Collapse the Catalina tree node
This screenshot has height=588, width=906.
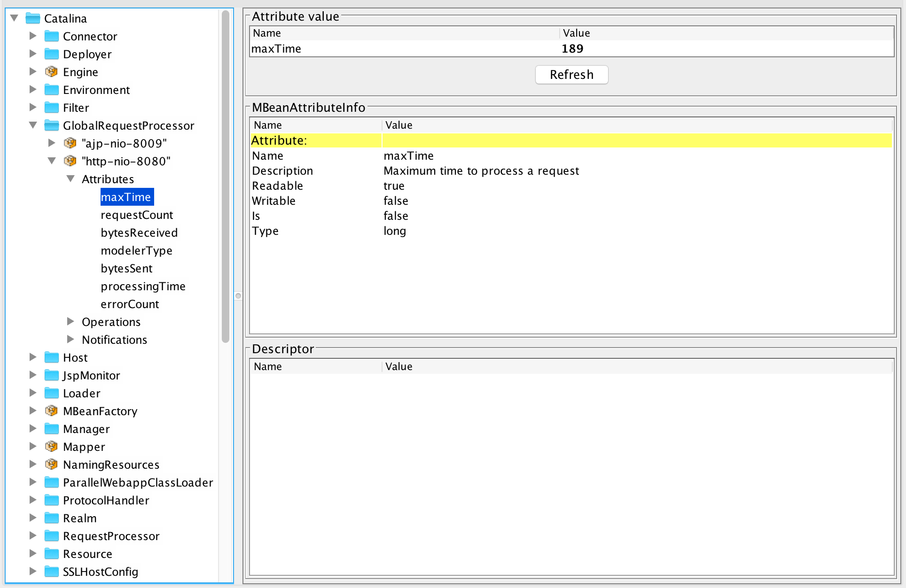(14, 17)
